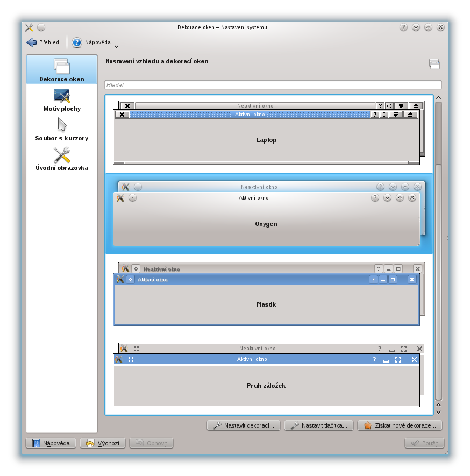Click the Použít apply button
The height and width of the screenshot is (476, 470).
click(424, 443)
